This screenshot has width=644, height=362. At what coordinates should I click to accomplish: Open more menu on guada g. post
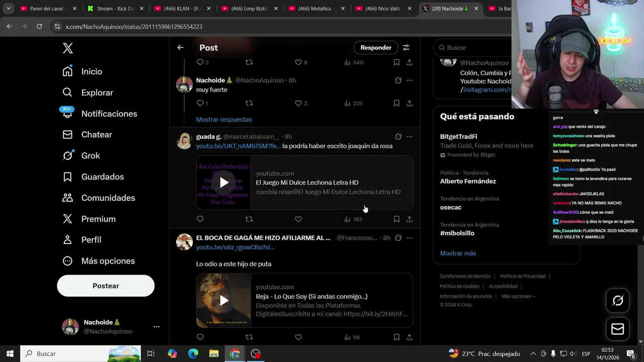coord(410,137)
